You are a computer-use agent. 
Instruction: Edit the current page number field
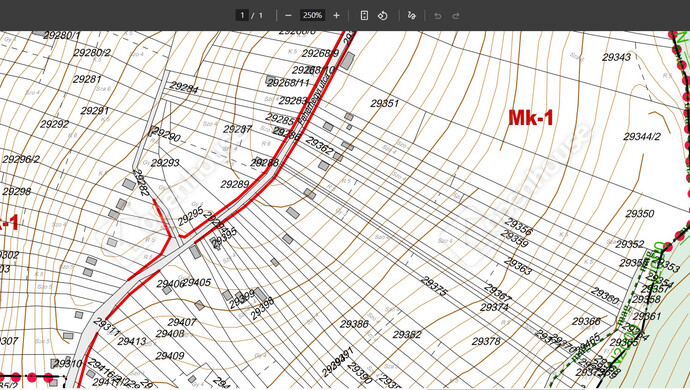(242, 15)
